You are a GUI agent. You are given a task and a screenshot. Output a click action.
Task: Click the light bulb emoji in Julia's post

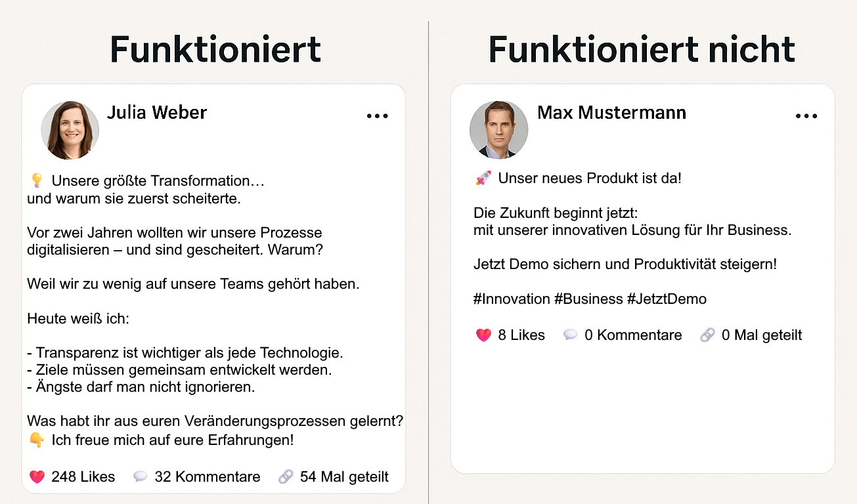tap(37, 180)
